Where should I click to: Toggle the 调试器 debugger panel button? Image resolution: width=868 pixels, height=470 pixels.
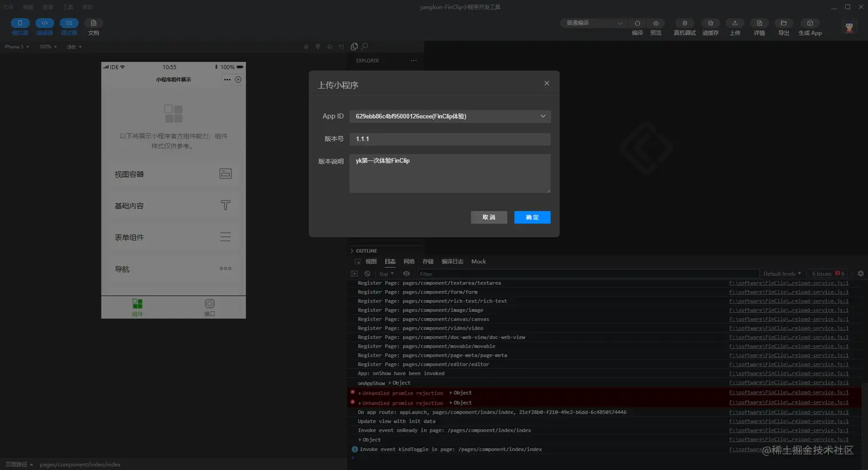click(69, 23)
